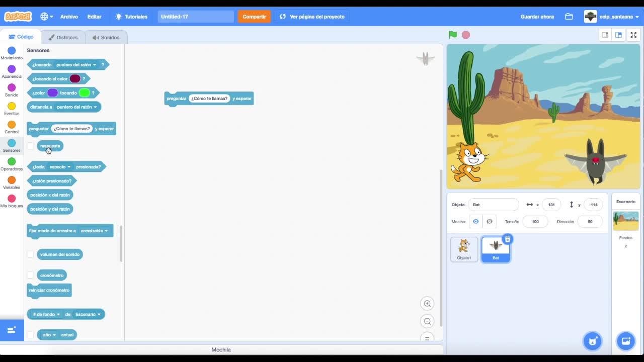Open the language globe menu
Viewport: 644px width, 362px height.
pyautogui.click(x=46, y=17)
